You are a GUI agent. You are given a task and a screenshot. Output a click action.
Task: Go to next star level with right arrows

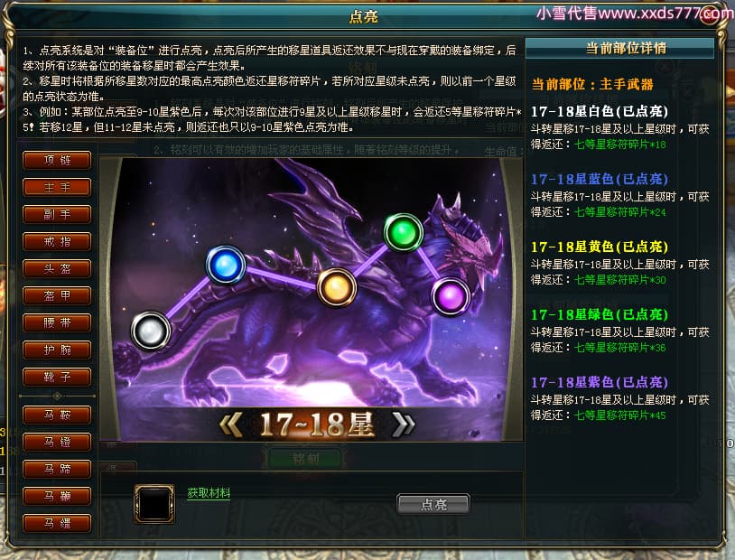tap(403, 425)
